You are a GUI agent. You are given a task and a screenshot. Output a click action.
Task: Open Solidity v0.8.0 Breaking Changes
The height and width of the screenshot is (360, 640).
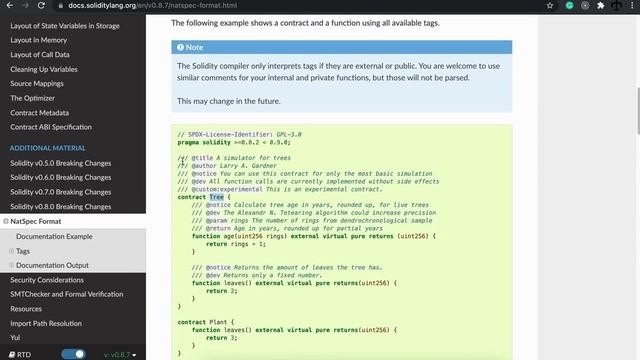[x=60, y=207]
